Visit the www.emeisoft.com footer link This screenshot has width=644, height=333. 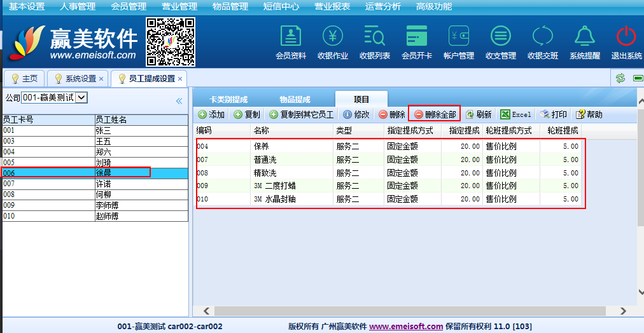pos(406,326)
